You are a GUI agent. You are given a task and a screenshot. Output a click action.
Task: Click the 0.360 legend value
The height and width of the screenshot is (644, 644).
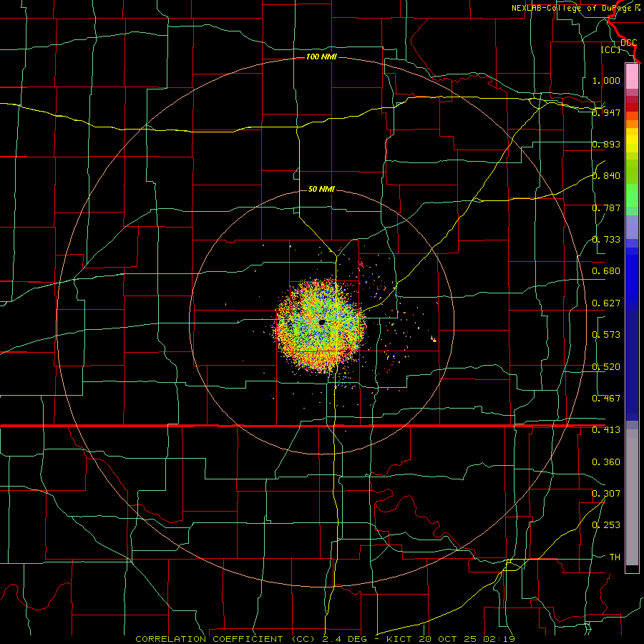tap(606, 462)
